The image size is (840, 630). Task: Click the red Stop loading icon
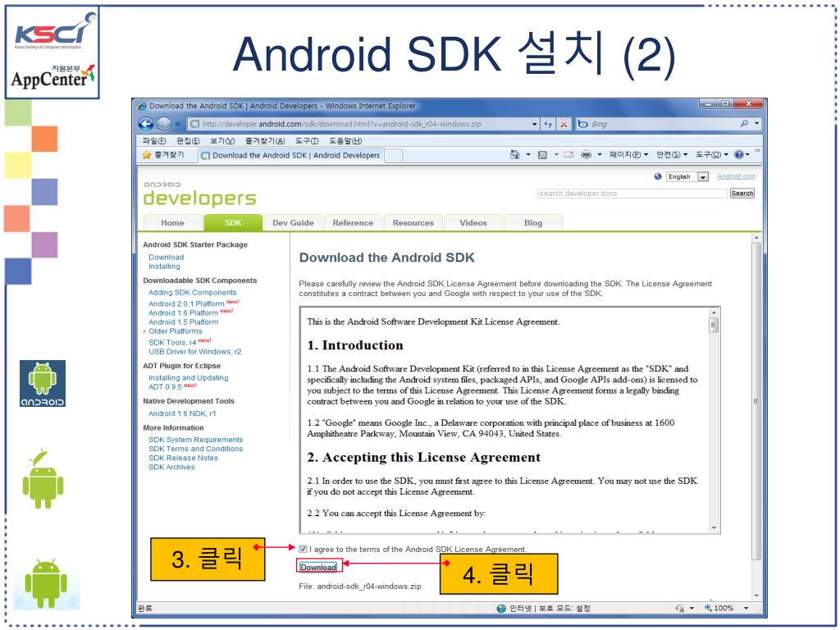click(x=564, y=124)
